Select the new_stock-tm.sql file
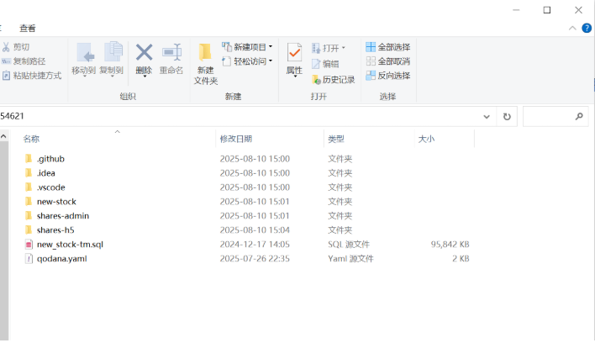The image size is (595, 364). coord(69,245)
